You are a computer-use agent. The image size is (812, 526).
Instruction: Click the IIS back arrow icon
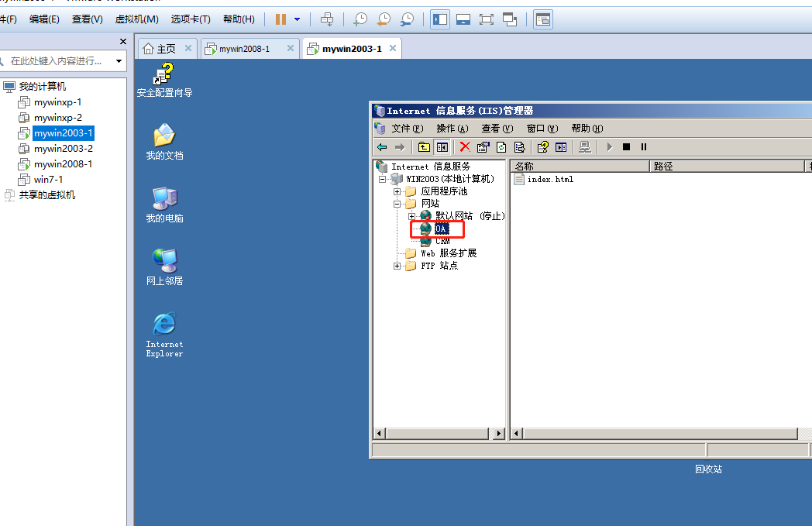point(382,147)
